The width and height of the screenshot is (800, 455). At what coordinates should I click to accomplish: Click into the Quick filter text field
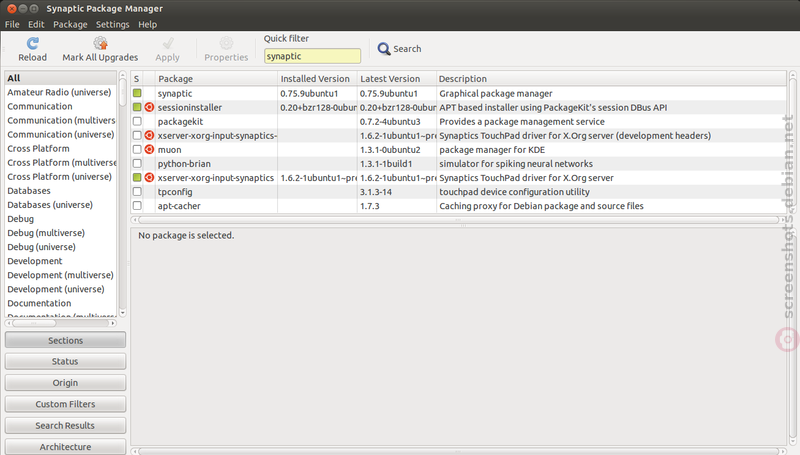312,56
